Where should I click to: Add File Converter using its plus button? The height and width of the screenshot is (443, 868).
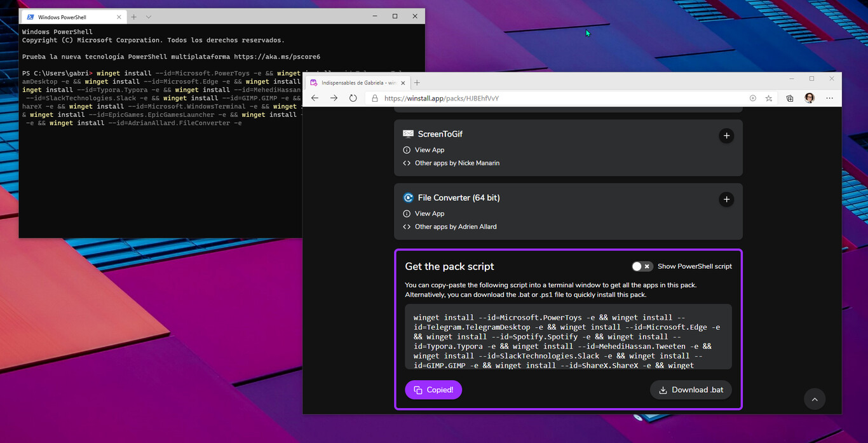tap(726, 200)
